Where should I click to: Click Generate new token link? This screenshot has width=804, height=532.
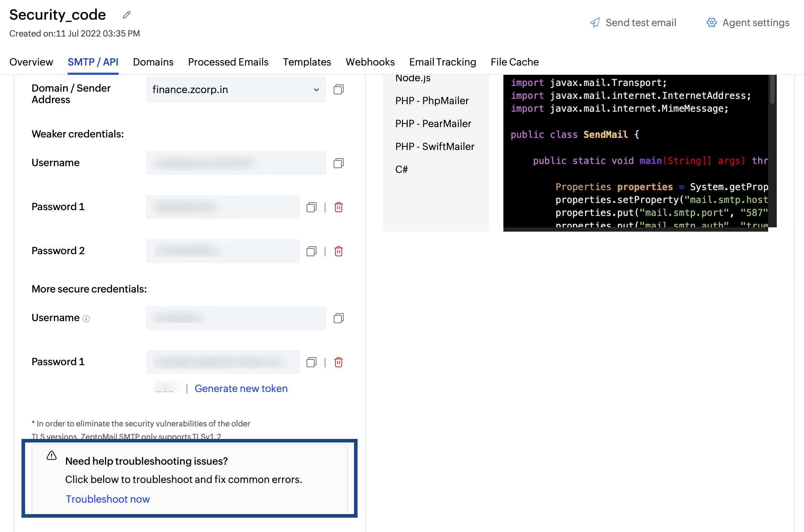241,388
